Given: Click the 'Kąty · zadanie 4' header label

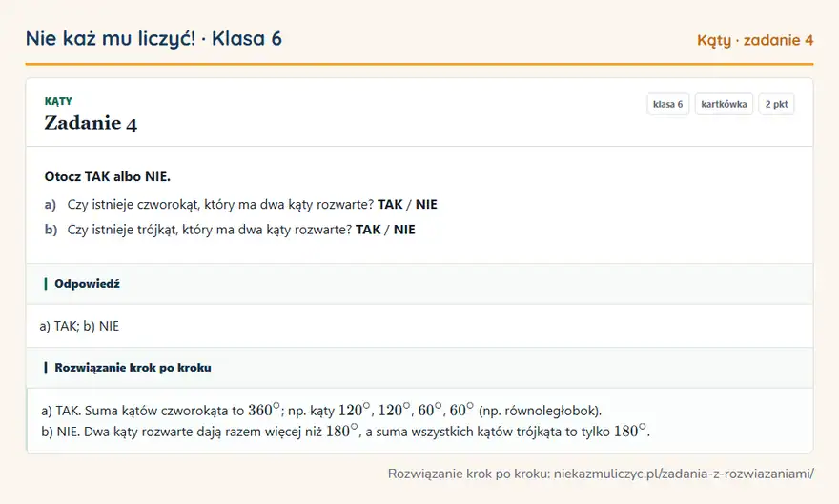Looking at the screenshot, I should (x=755, y=40).
